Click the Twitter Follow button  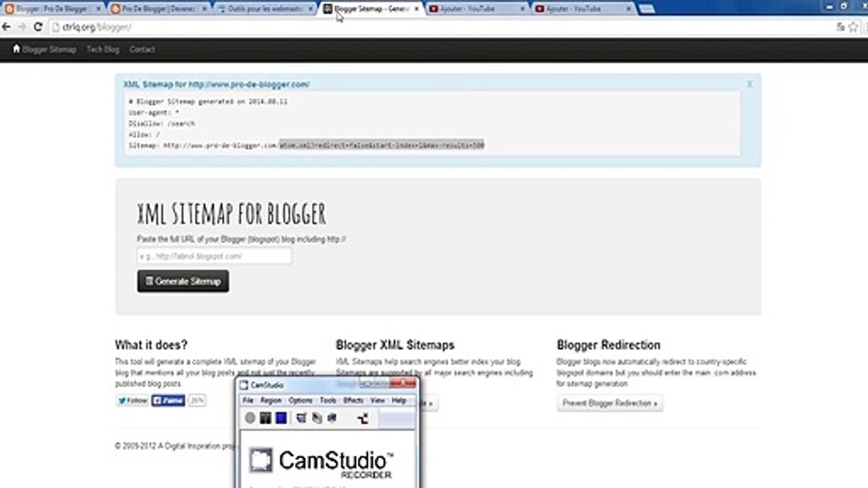pyautogui.click(x=132, y=401)
